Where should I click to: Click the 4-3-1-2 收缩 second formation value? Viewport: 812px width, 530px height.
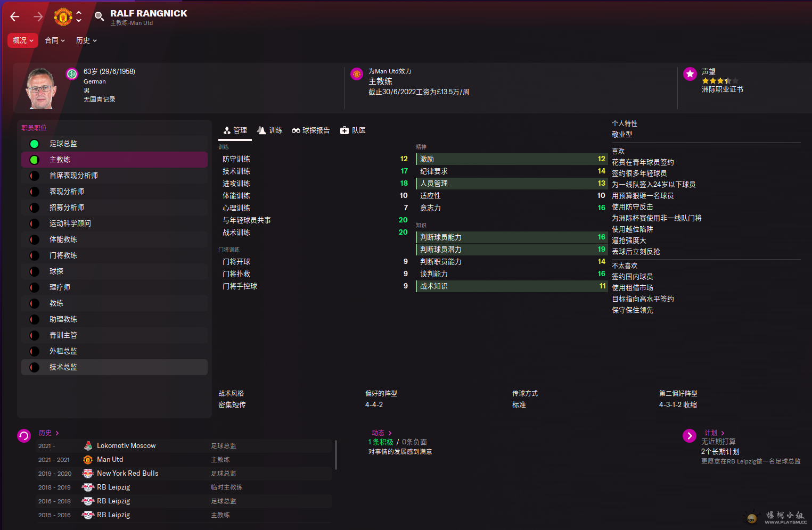click(x=678, y=405)
